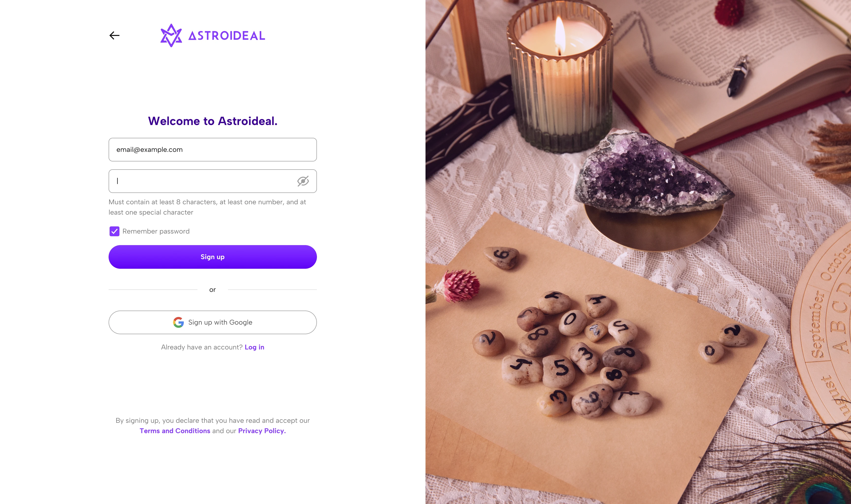Screen dimensions: 851x504
Task: Open the Log in link
Action: tap(254, 347)
